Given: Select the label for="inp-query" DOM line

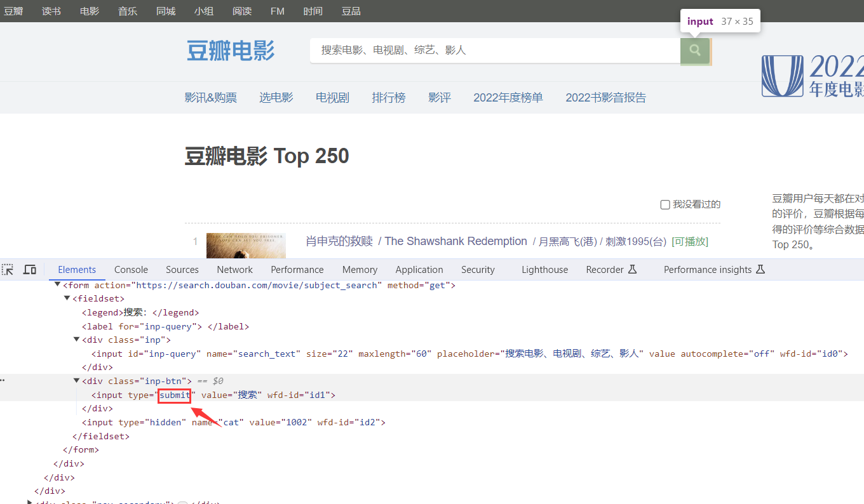Looking at the screenshot, I should pyautogui.click(x=165, y=326).
